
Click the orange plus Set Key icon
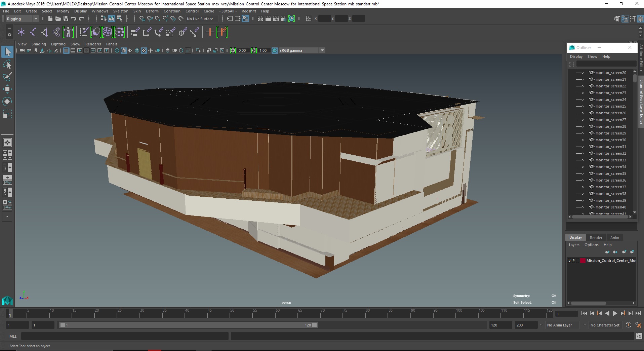[210, 32]
